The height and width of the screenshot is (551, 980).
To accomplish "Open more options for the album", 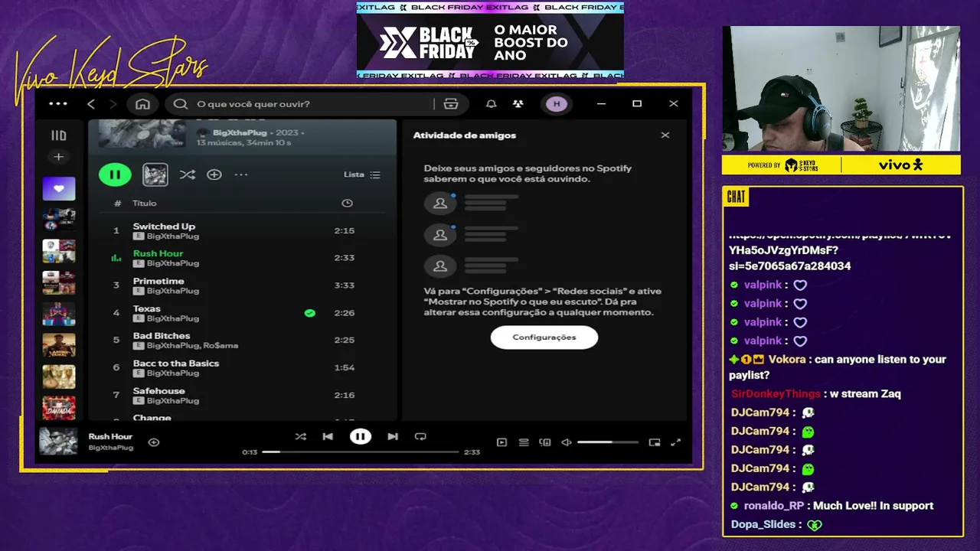I will coord(241,174).
